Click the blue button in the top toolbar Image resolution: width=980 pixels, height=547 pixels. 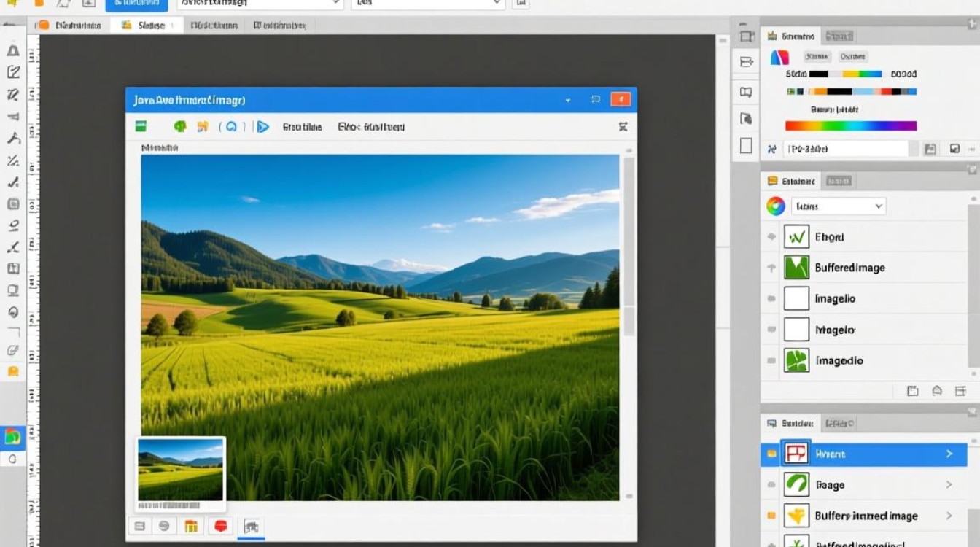(x=136, y=4)
